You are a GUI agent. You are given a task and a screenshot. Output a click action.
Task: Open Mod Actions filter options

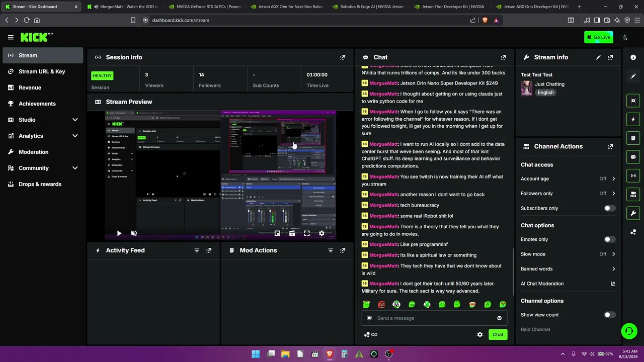(331, 250)
